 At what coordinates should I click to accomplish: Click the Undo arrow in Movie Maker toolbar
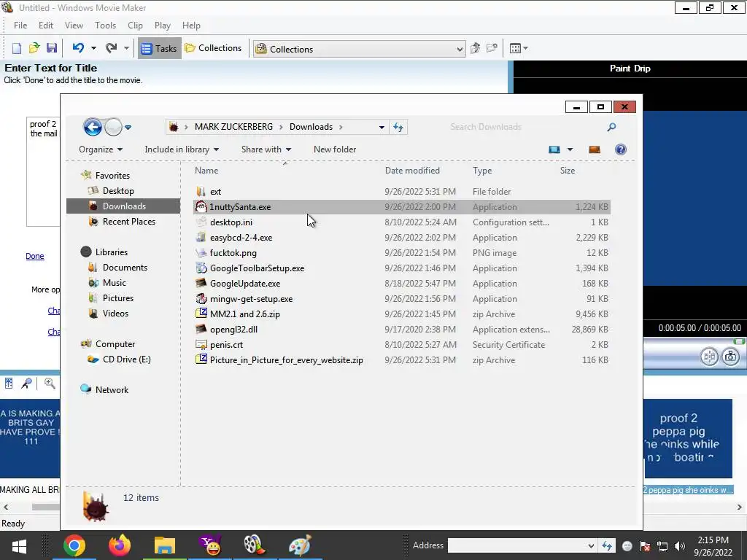(79, 47)
